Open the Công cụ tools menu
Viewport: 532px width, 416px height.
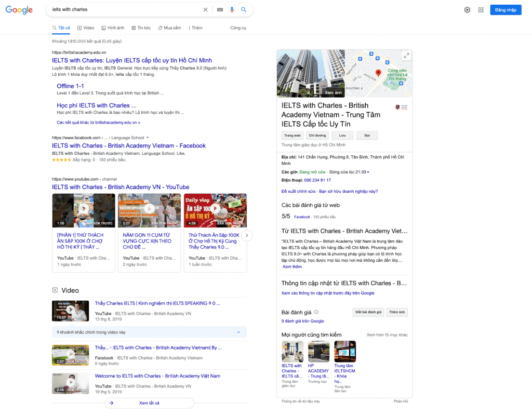click(x=238, y=28)
